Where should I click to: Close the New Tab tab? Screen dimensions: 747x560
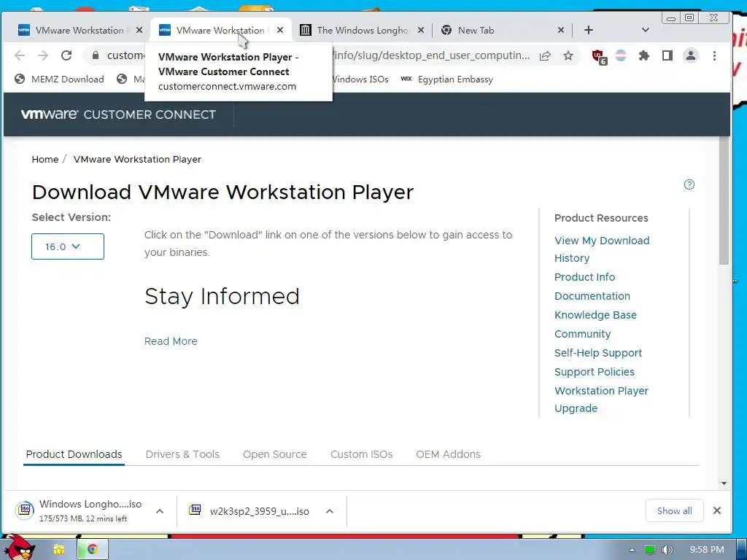coord(561,30)
